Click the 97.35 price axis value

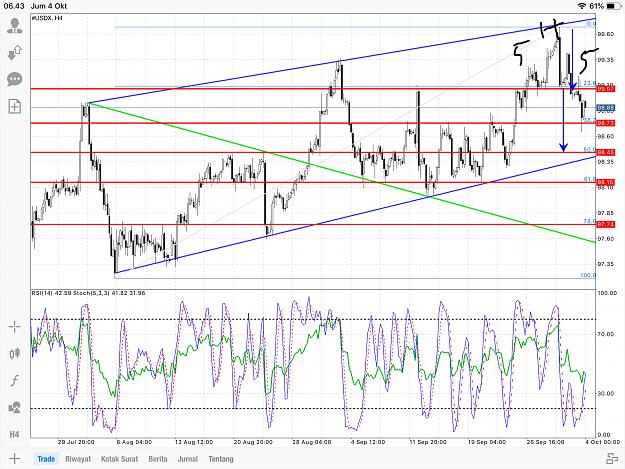(605, 264)
